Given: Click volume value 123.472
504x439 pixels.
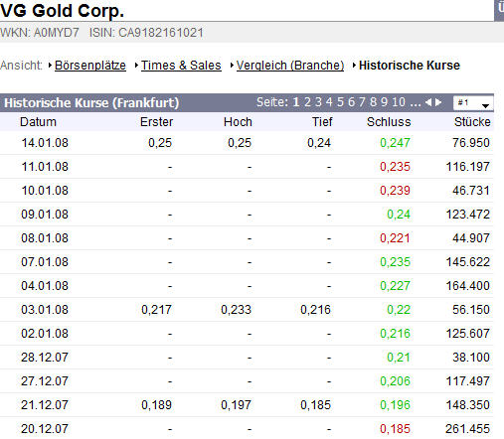Looking at the screenshot, I should coord(468,215).
